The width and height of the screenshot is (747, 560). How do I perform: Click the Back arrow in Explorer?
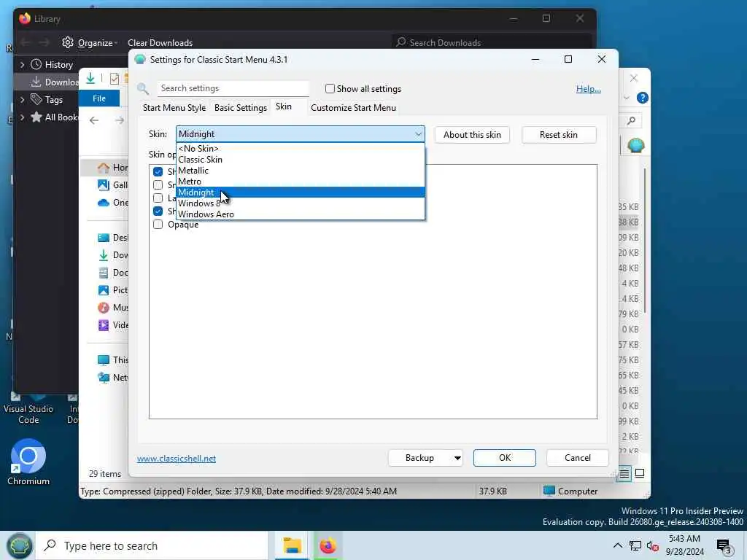point(94,120)
